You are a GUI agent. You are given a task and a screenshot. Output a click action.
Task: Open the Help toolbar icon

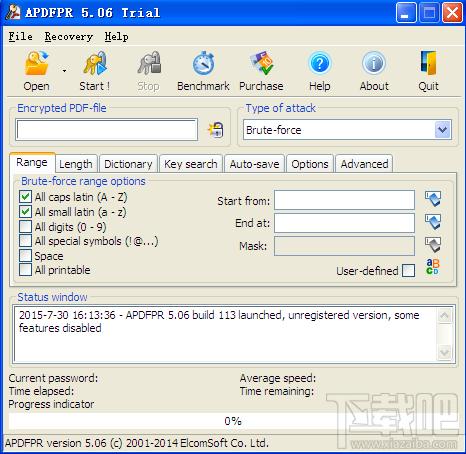click(x=319, y=63)
